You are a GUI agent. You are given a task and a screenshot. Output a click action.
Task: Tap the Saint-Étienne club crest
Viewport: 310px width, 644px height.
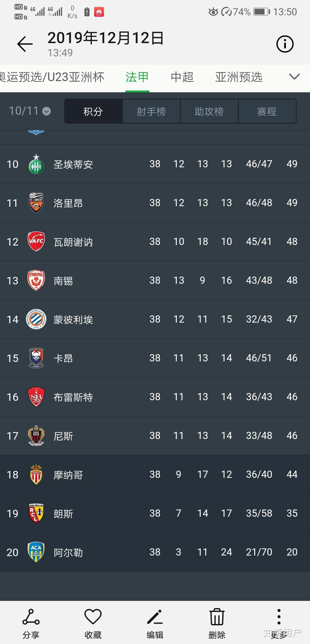36,164
